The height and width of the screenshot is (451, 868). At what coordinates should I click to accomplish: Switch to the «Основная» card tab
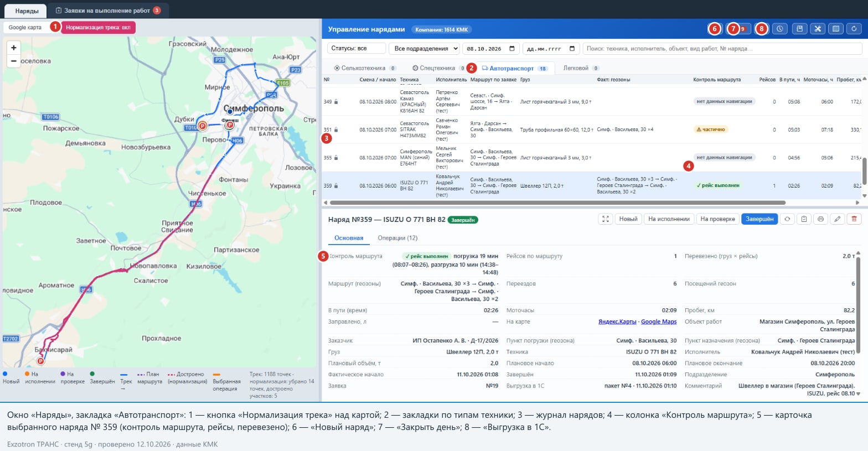coord(349,238)
